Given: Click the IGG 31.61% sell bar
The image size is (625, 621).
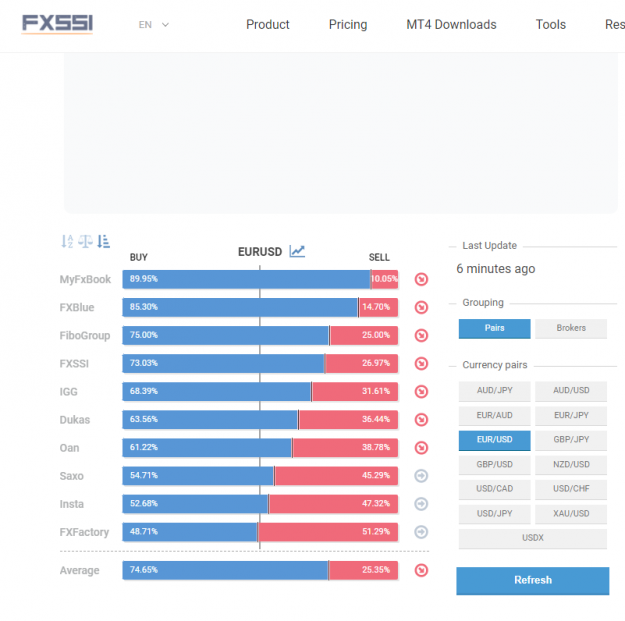Looking at the screenshot, I should click(x=355, y=391).
